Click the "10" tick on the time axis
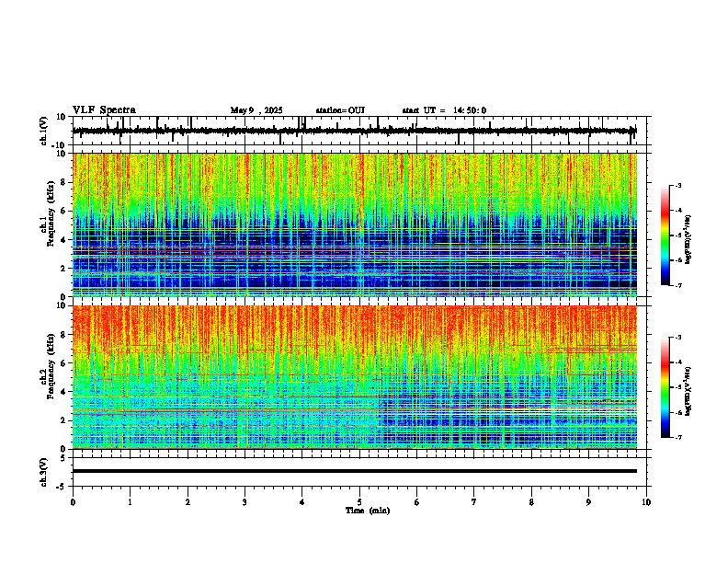 click(646, 502)
